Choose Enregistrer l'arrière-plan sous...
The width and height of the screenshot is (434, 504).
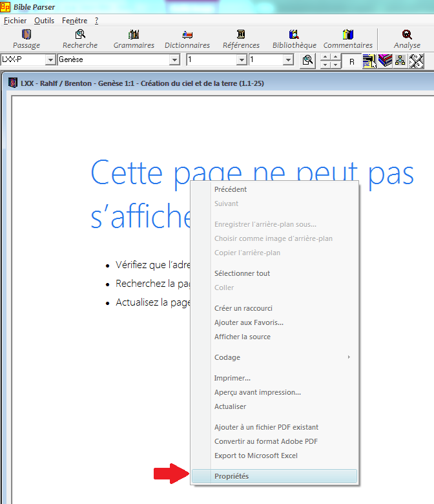274,224
